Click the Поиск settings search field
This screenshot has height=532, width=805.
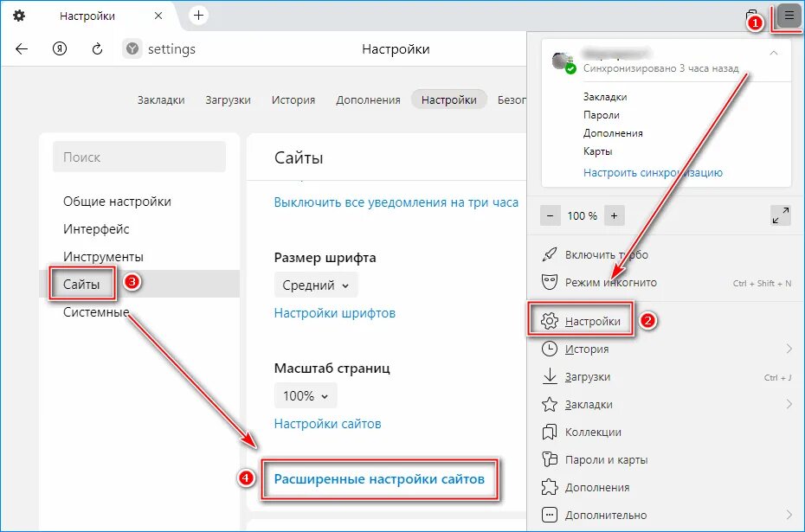pos(139,157)
